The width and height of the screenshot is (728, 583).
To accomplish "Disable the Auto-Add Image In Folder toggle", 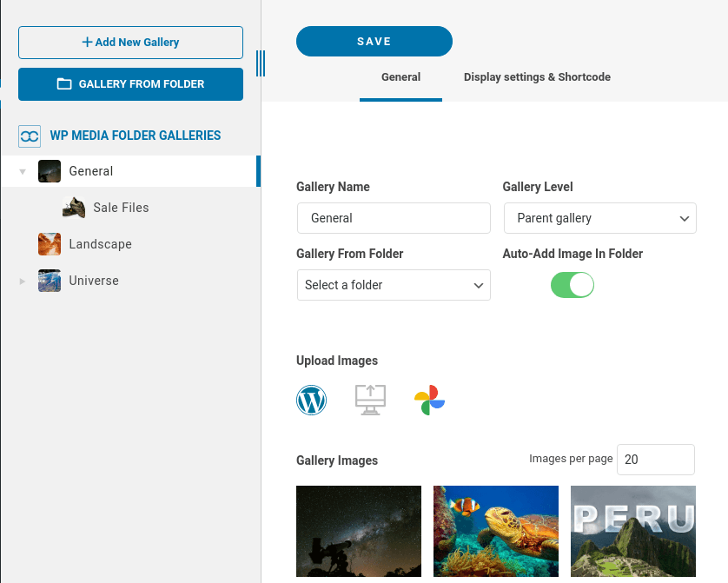I will [x=572, y=285].
